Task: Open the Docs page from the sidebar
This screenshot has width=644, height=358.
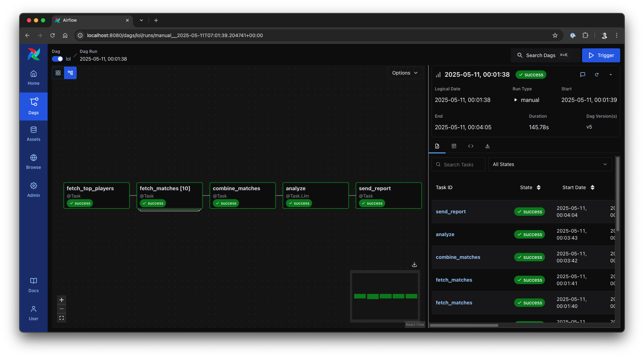Action: [33, 285]
